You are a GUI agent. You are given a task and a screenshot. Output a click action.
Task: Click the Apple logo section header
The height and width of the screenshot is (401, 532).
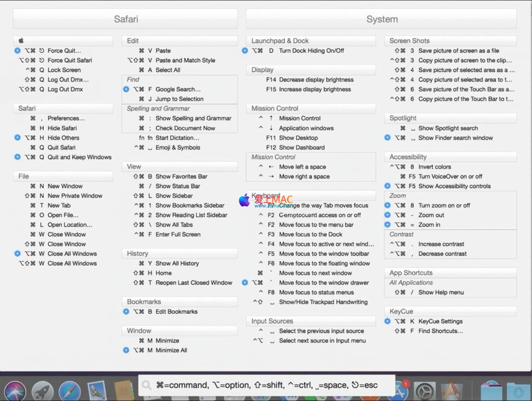click(63, 41)
